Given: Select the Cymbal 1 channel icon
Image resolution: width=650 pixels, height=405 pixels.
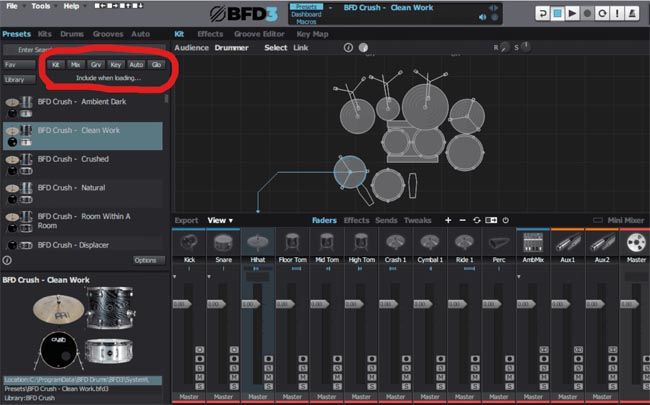Looking at the screenshot, I should tap(430, 243).
